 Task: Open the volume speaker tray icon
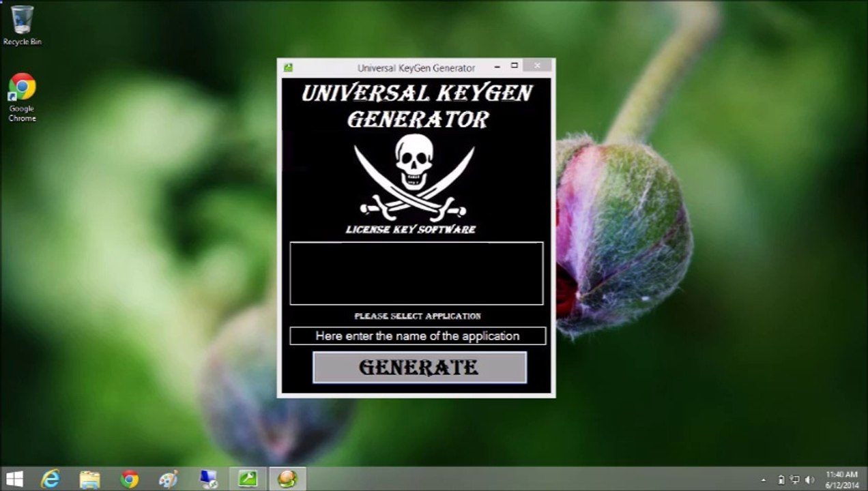pyautogui.click(x=810, y=479)
